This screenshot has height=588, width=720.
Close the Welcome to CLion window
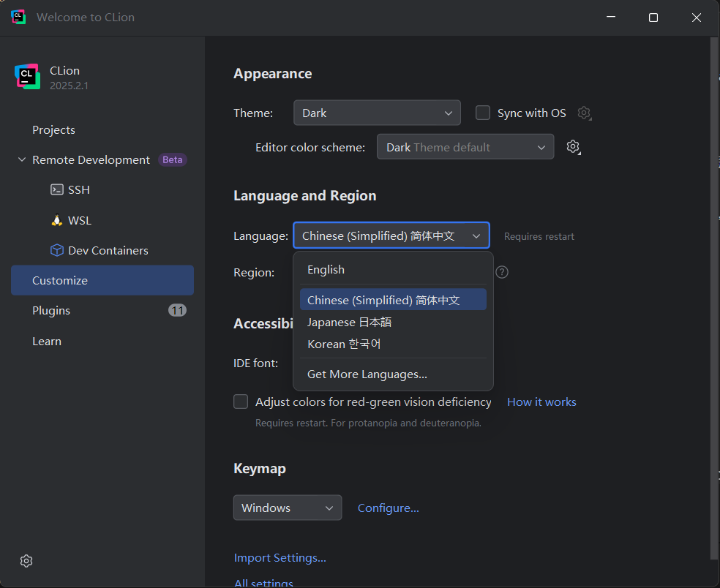[696, 17]
